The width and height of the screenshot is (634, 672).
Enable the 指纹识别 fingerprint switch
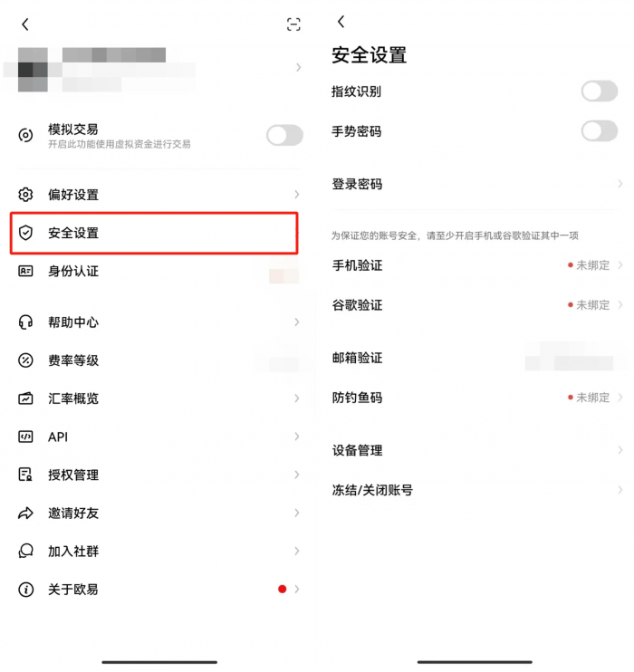pyautogui.click(x=600, y=91)
